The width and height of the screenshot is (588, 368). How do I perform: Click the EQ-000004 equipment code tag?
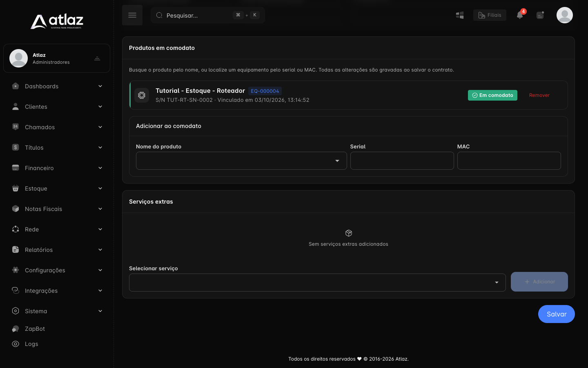coord(265,91)
